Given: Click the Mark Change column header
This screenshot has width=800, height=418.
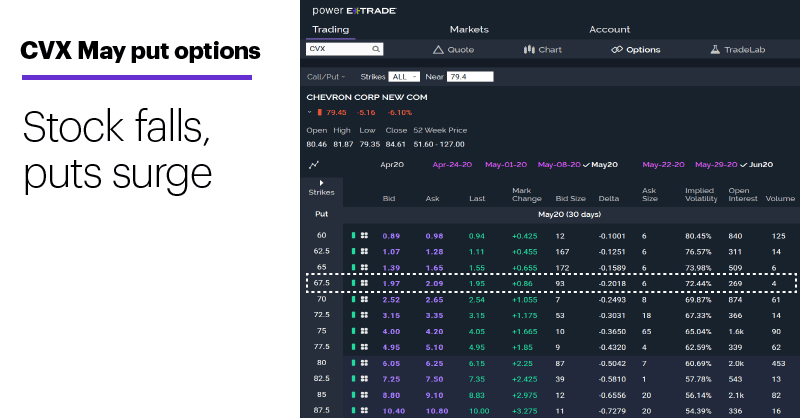Looking at the screenshot, I should pos(527,194).
